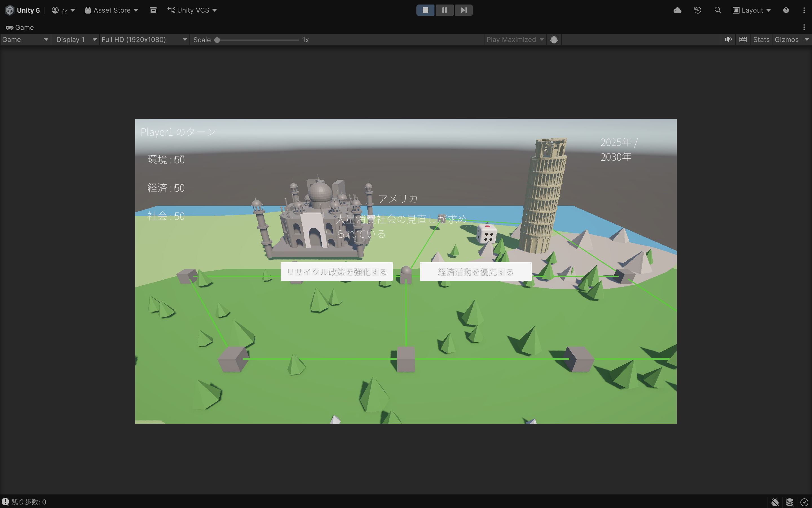Toggle the shortcuts keyboard icon

(743, 40)
